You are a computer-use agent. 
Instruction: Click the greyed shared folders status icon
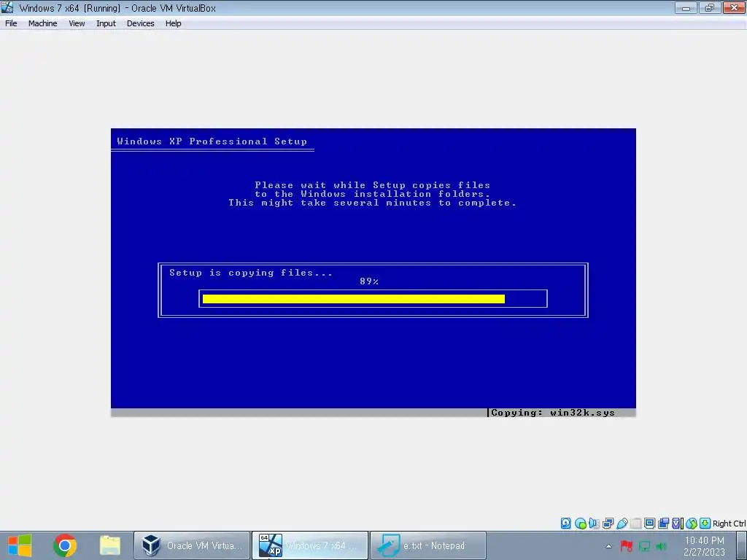pyautogui.click(x=635, y=524)
